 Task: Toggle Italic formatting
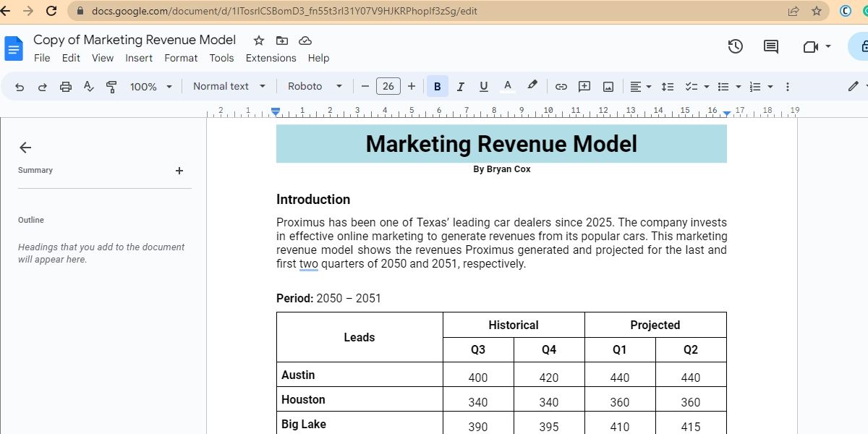[460, 87]
